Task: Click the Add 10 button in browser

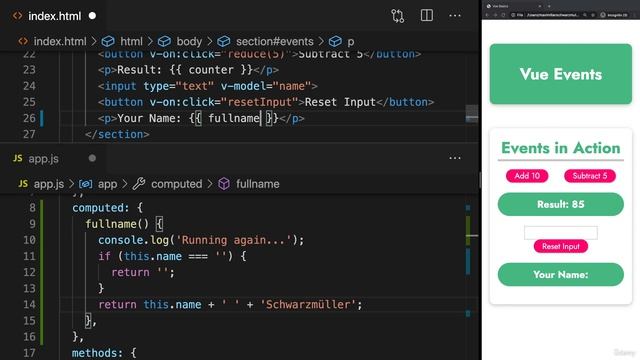Action: (x=527, y=176)
